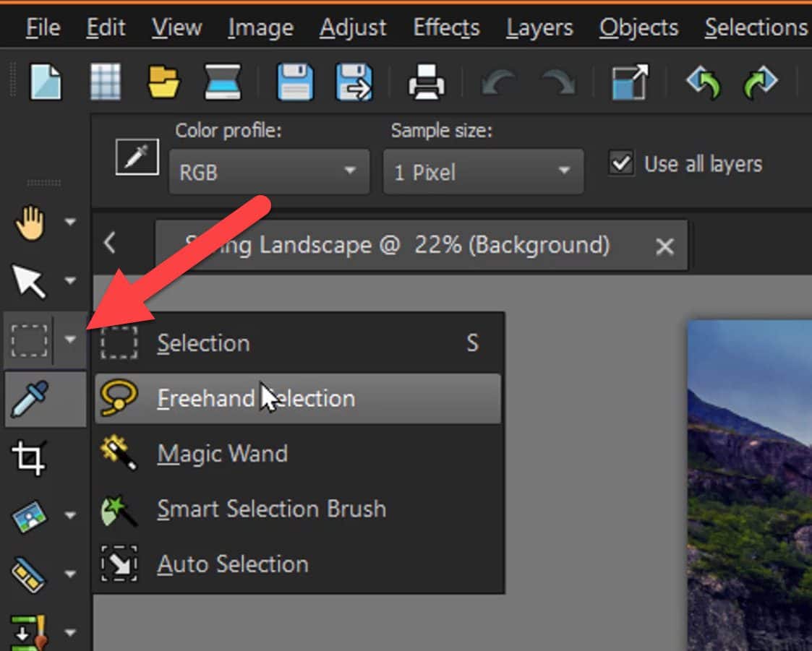The width and height of the screenshot is (812, 651).
Task: Click the Save floppy disk icon
Action: (x=294, y=81)
